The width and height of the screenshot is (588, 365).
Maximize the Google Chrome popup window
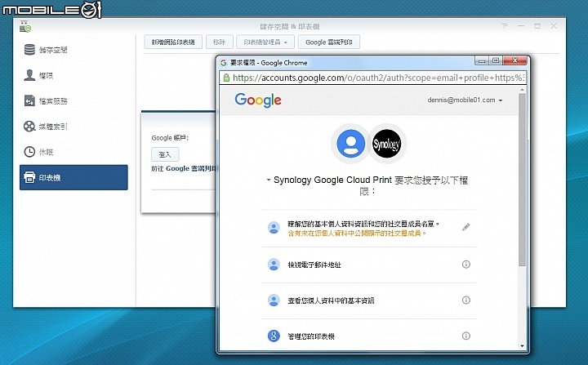coord(496,60)
